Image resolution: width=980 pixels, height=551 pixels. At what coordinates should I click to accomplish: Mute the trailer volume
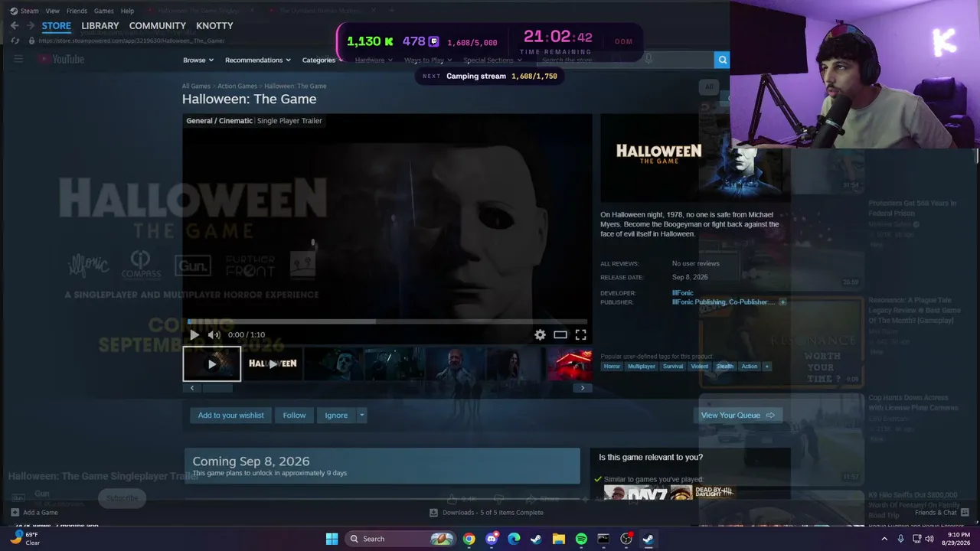[214, 334]
